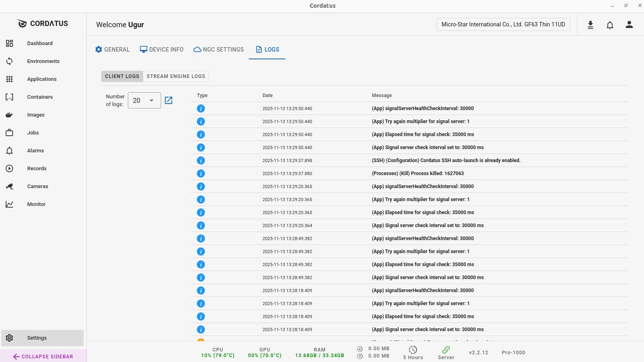Image resolution: width=644 pixels, height=362 pixels.
Task: Sort by the Date column header
Action: 267,95
